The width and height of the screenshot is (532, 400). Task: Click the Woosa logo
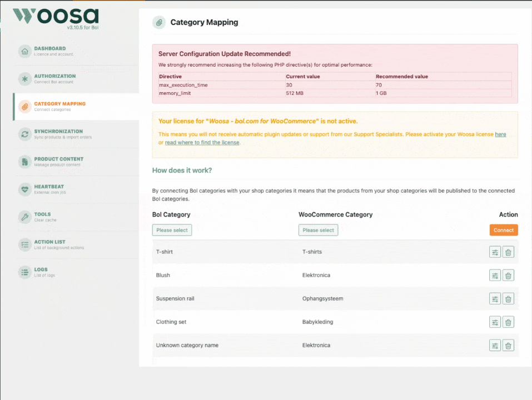[x=56, y=16]
